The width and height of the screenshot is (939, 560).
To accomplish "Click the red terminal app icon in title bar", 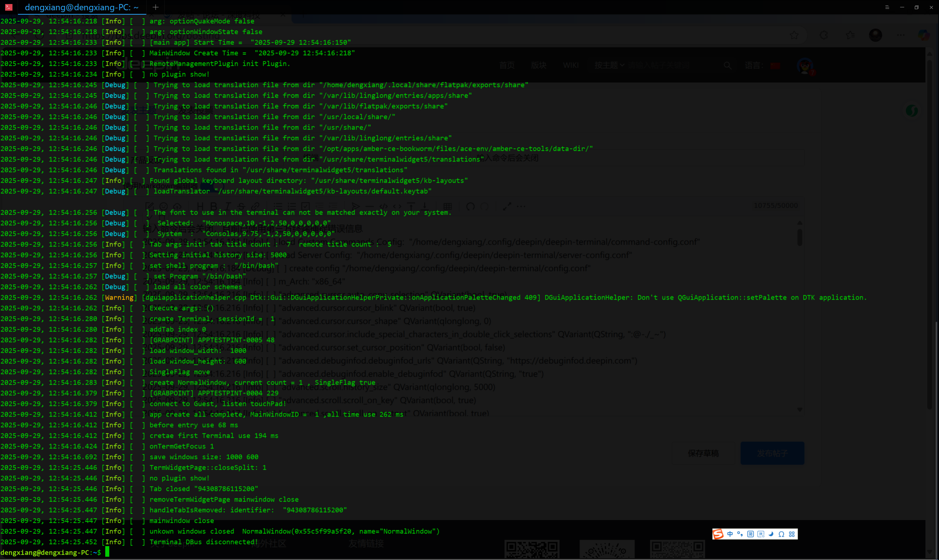I will tap(9, 7).
